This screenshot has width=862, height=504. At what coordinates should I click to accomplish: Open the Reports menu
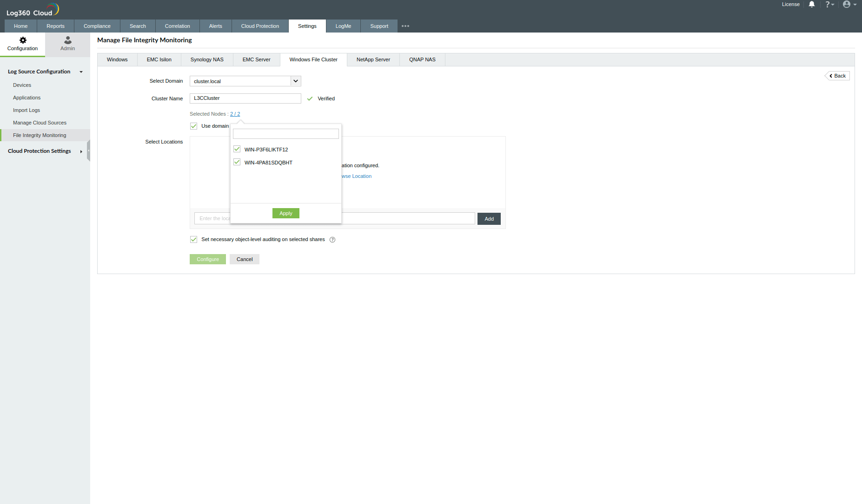55,26
